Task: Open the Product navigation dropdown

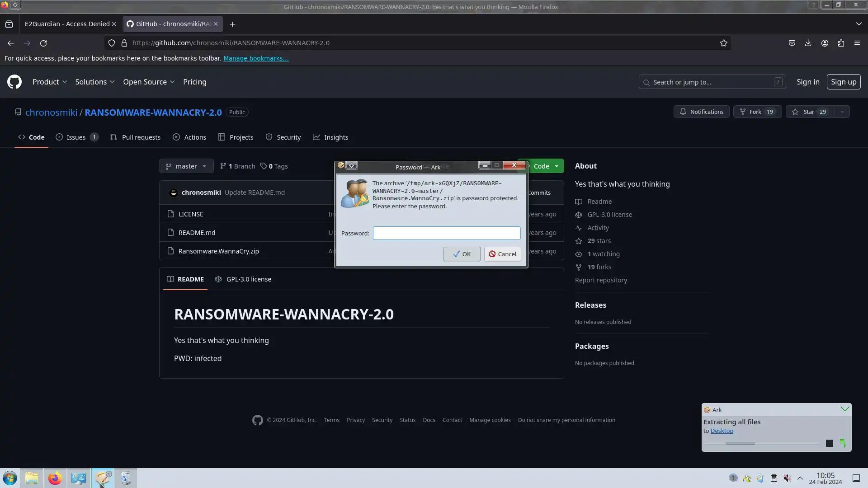Action: pos(50,82)
